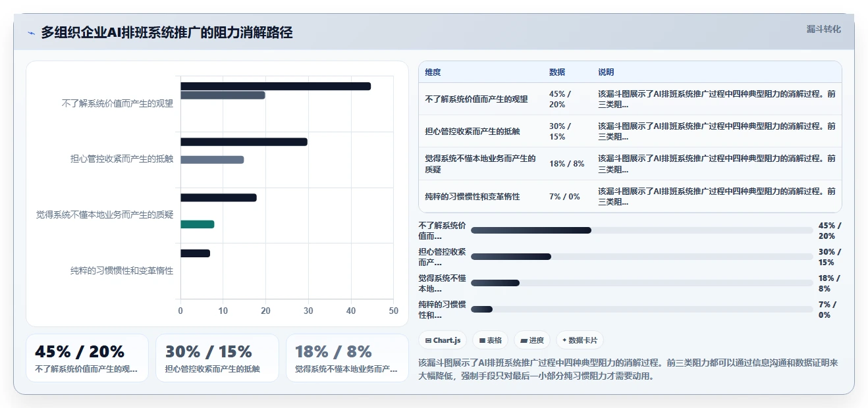This screenshot has height=408, width=868.
Task: Click x-axis tick 20 on the chart
Action: coord(266,311)
